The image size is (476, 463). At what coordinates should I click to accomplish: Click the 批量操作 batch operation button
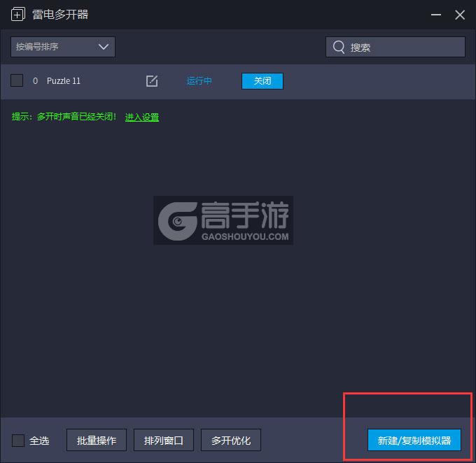pos(97,440)
